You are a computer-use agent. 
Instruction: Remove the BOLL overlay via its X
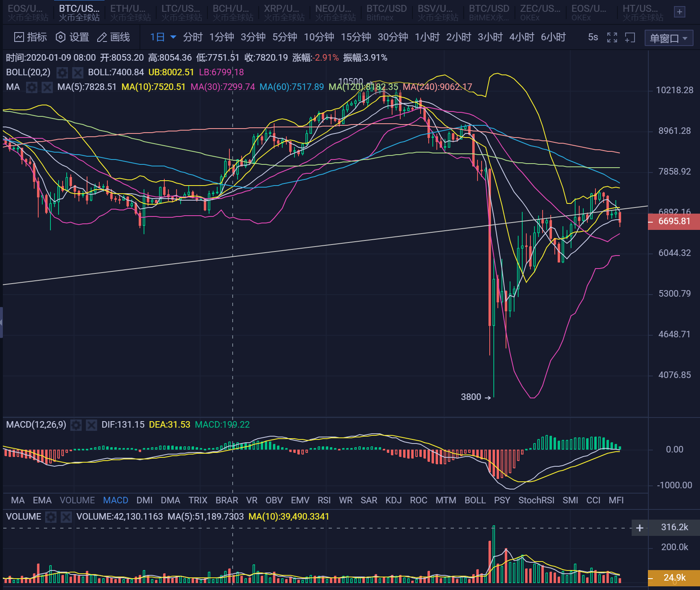pyautogui.click(x=77, y=72)
